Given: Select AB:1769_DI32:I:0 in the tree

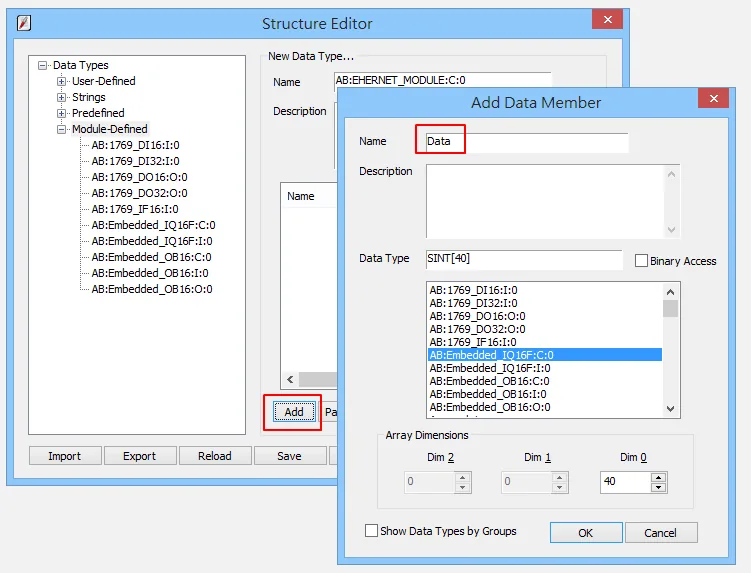Looking at the screenshot, I should pos(136,161).
